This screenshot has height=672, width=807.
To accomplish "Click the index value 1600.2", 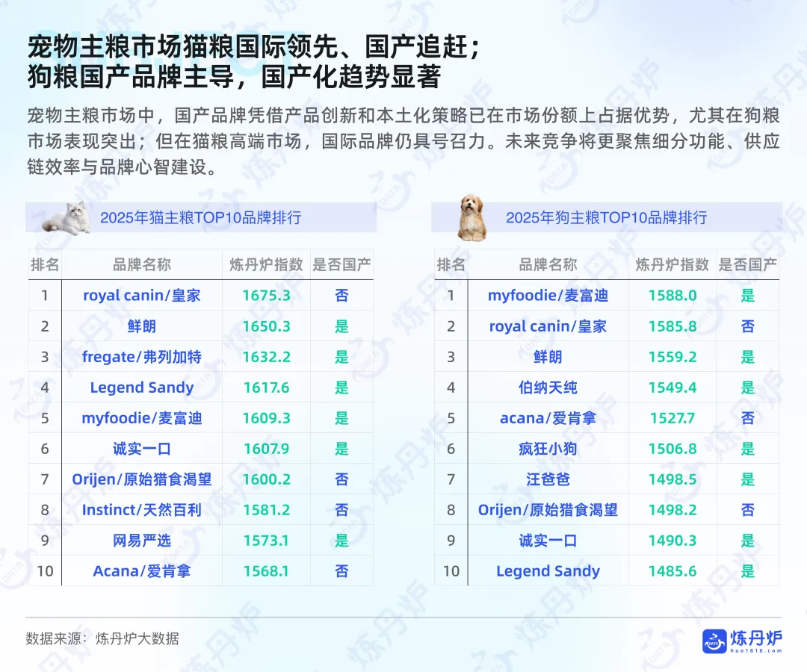I will [x=266, y=479].
